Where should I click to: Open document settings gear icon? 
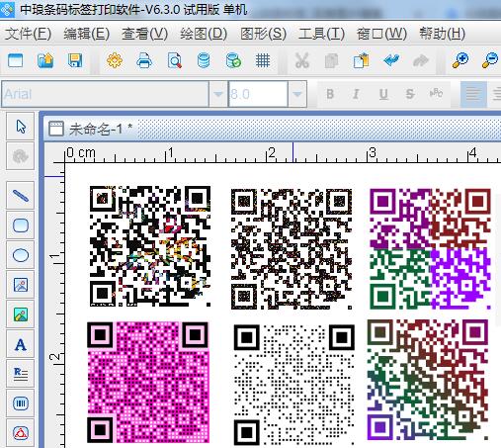115,60
